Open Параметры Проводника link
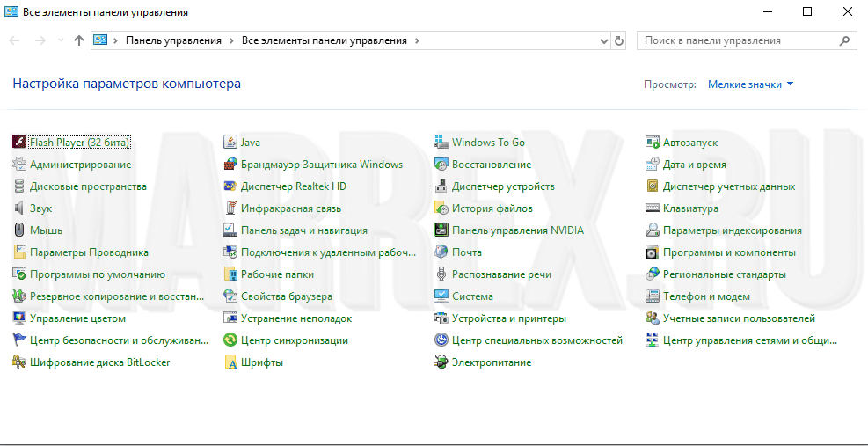The height and width of the screenshot is (446, 868). coord(89,252)
